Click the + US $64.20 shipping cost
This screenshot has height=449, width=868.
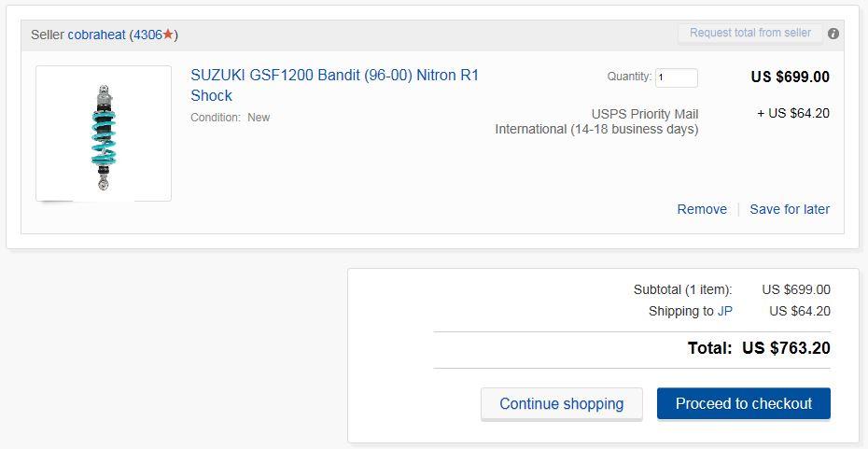[x=793, y=113]
